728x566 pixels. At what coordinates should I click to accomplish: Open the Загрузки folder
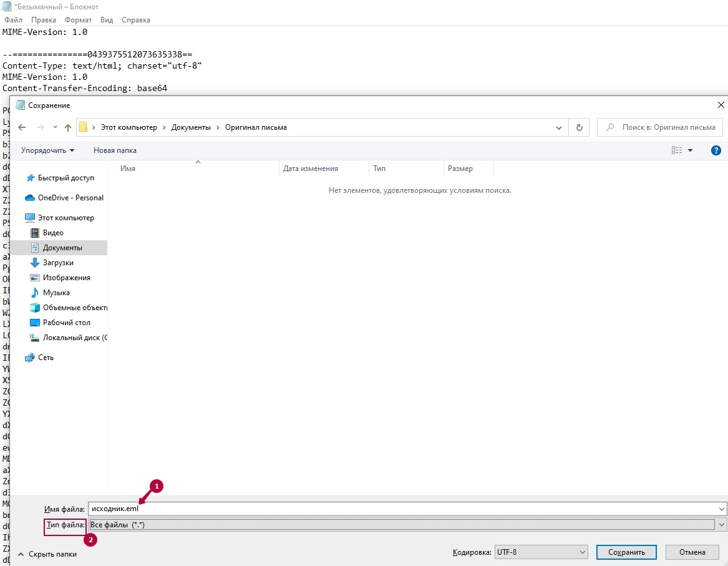click(57, 263)
